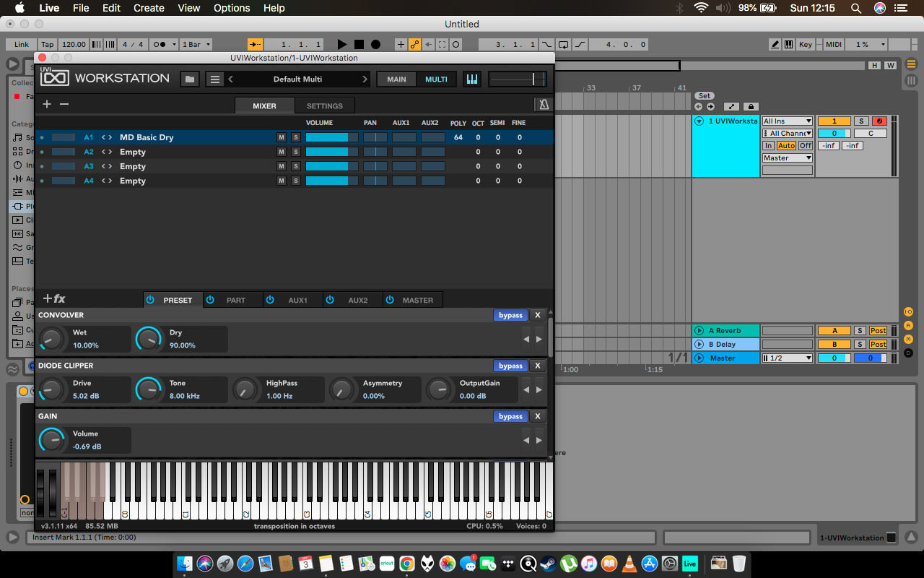Start playback in Ableton Live transport
Viewport: 924px width, 578px height.
coord(342,45)
